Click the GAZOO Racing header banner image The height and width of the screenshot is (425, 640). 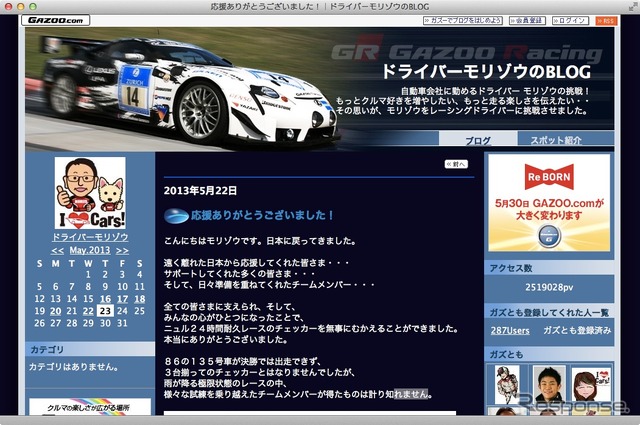pyautogui.click(x=320, y=89)
